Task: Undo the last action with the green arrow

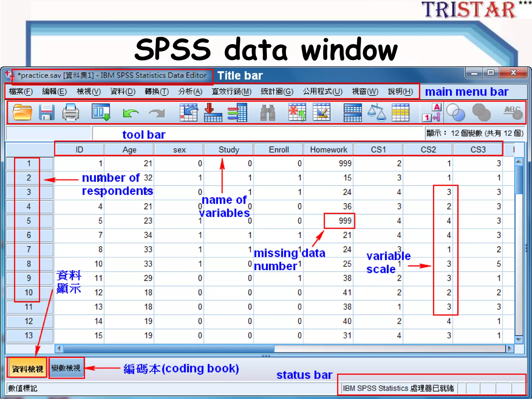Action: 131,113
